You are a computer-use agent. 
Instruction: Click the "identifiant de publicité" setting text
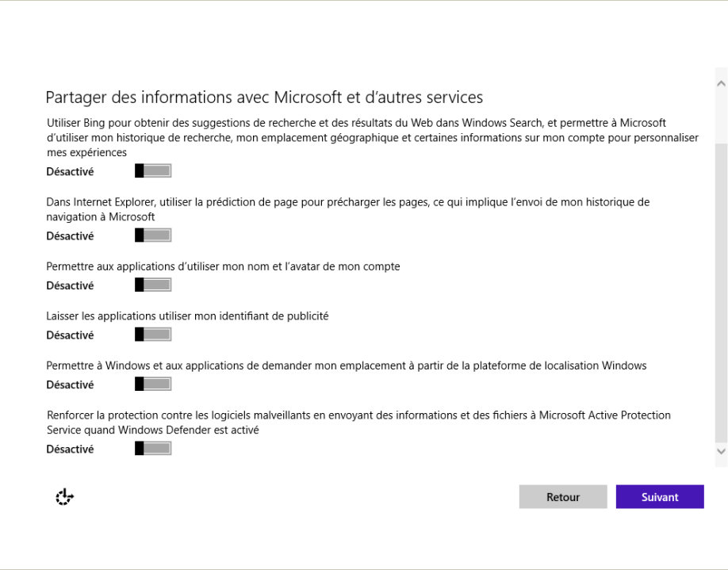coord(187,316)
